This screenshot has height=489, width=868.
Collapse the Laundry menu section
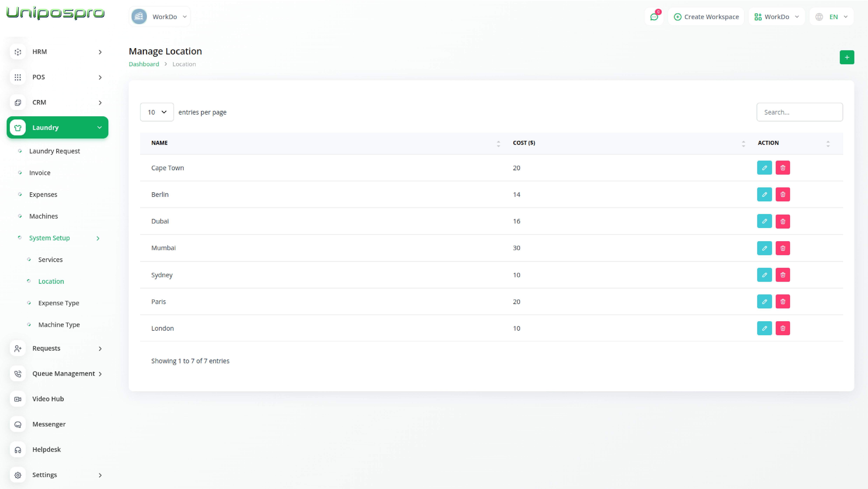point(57,128)
